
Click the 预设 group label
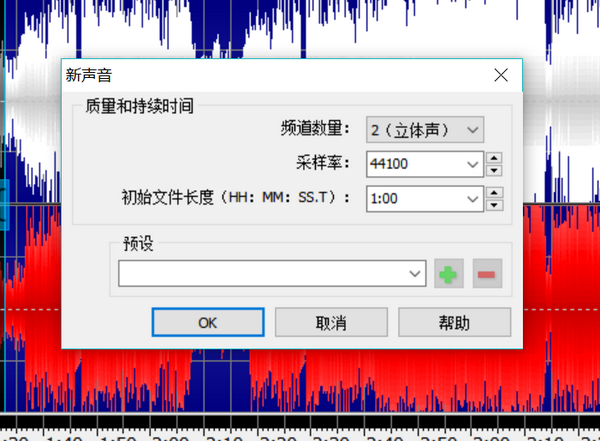(x=138, y=243)
